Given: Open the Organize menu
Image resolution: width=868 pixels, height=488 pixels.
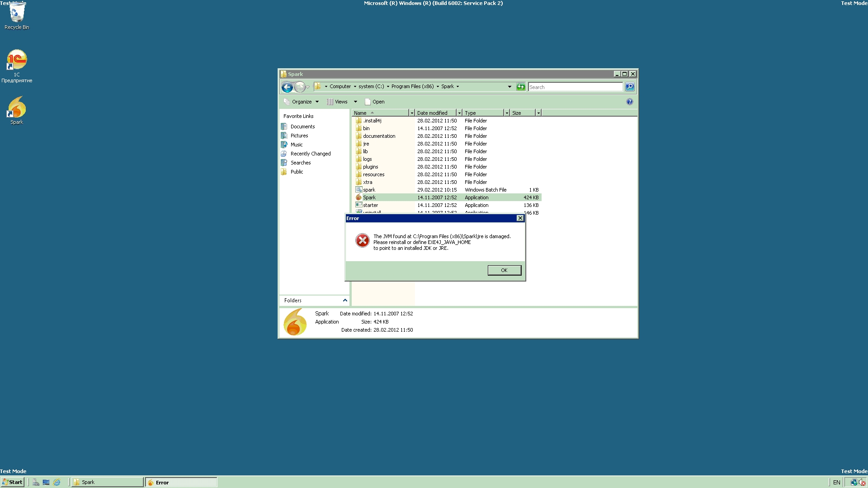Looking at the screenshot, I should click(301, 102).
